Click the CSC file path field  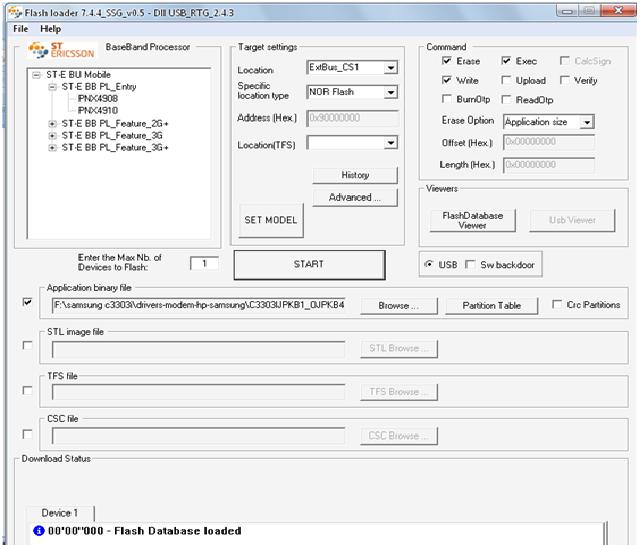pos(198,436)
